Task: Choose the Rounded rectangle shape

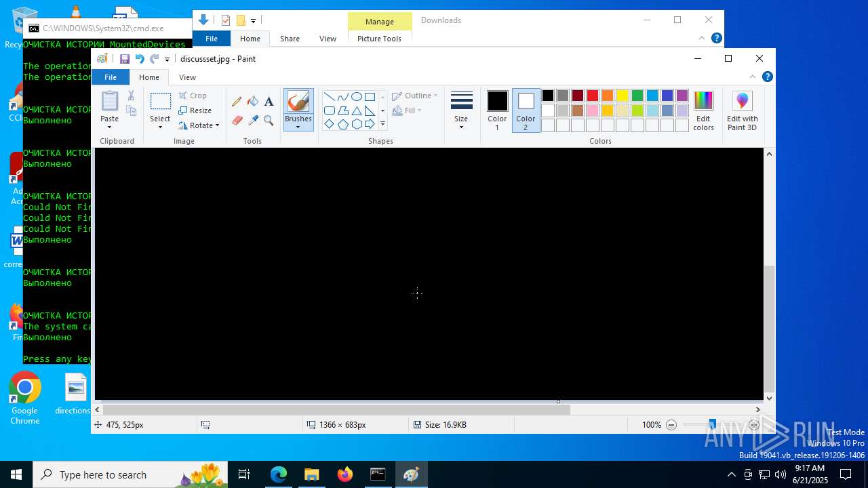Action: coord(329,110)
